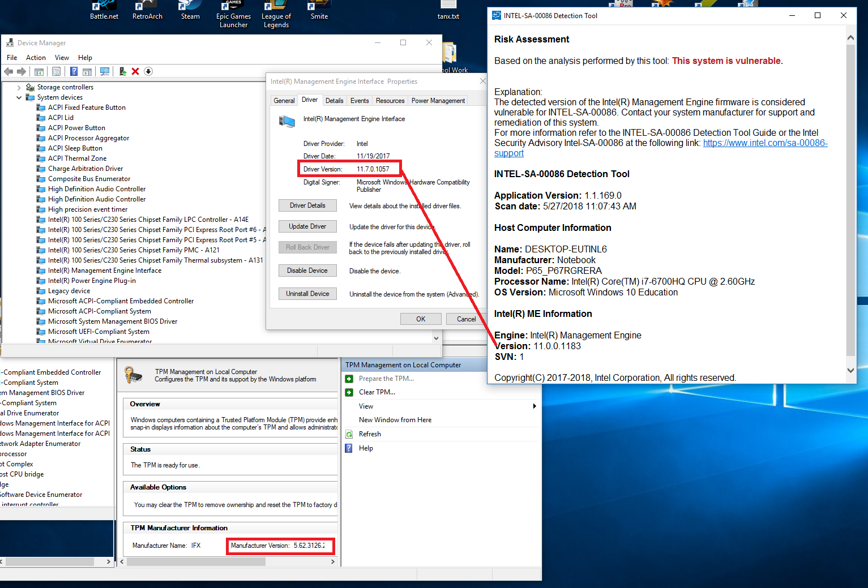This screenshot has height=588, width=868.
Task: Click the green arrow icon beside Prepare the TPM
Action: tap(349, 379)
